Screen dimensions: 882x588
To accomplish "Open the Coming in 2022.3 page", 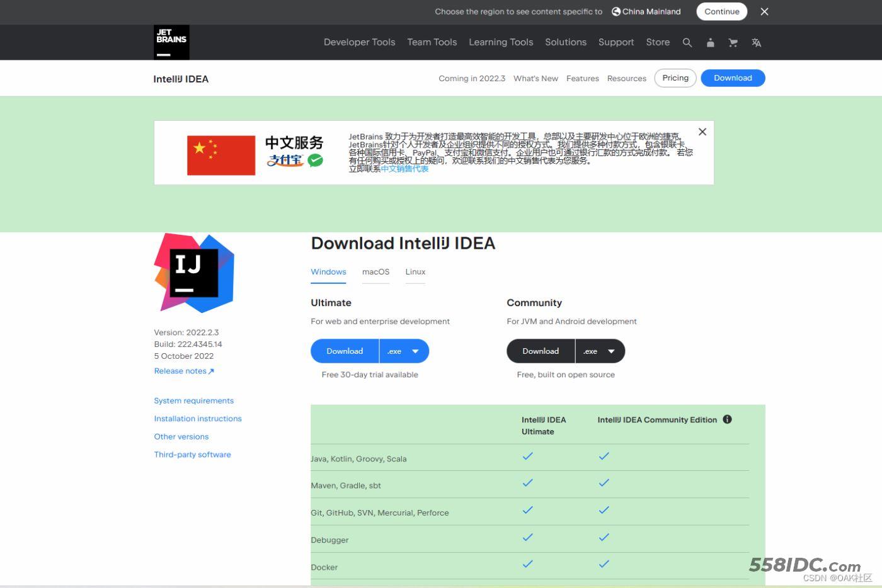I will pyautogui.click(x=472, y=79).
